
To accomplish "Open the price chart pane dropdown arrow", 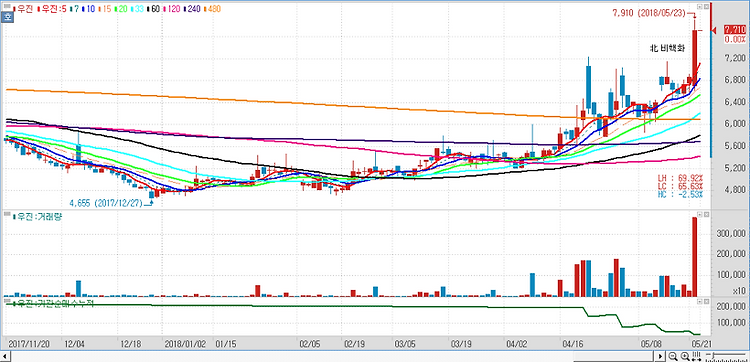I will coord(700,7).
